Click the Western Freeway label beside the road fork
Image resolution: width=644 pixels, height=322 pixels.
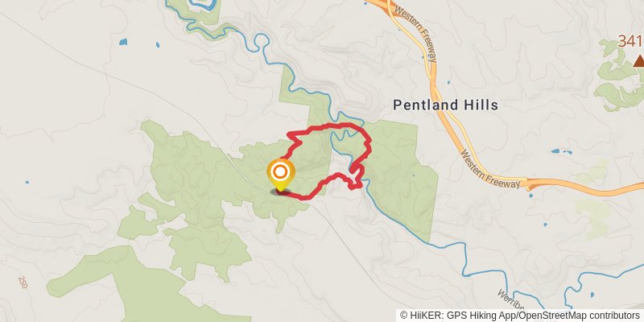tap(490, 169)
